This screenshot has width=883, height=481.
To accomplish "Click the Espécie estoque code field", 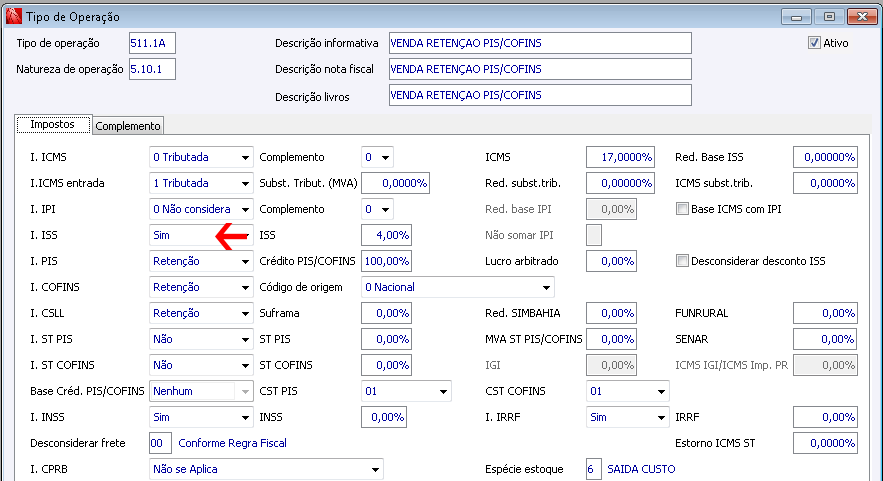I will [594, 469].
